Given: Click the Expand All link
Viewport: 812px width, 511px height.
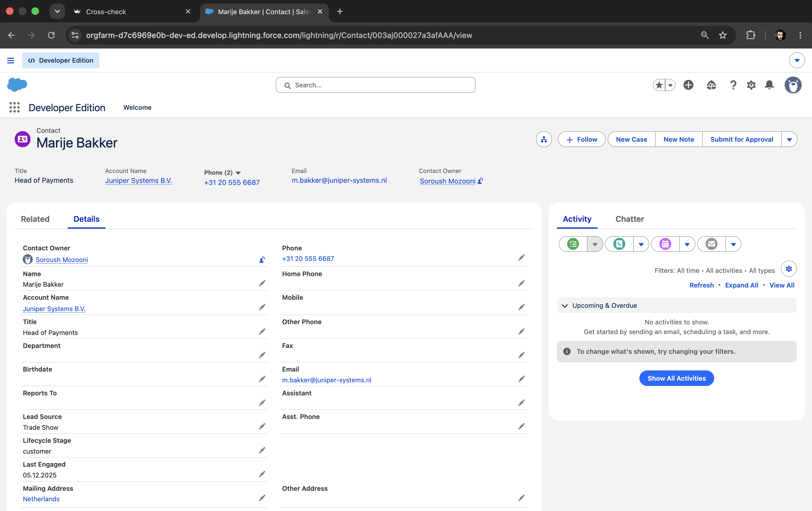Looking at the screenshot, I should [741, 285].
